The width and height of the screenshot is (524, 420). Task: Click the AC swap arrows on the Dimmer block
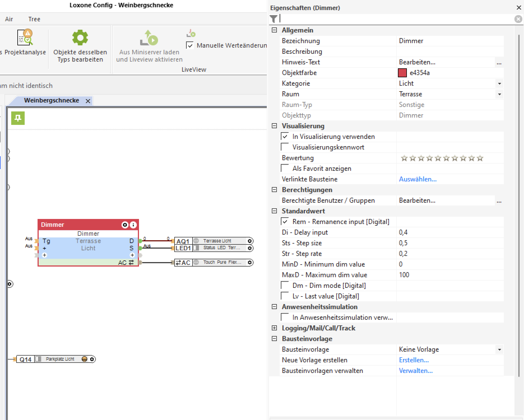pyautogui.click(x=131, y=262)
